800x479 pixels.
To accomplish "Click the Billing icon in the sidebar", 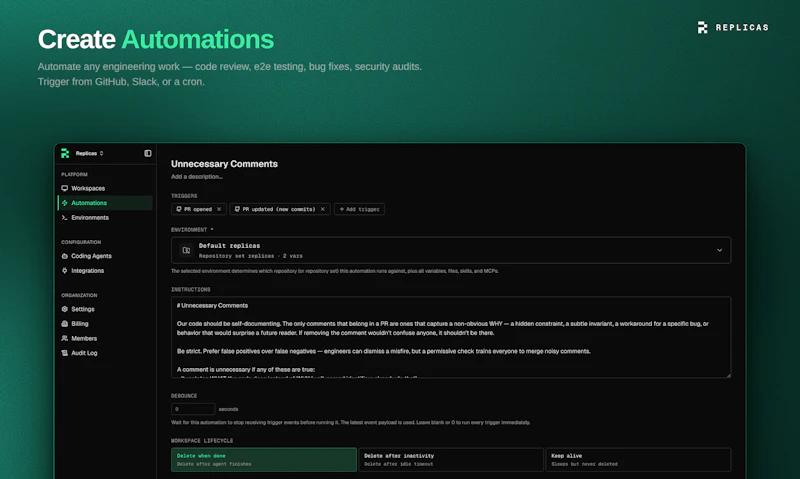I will pyautogui.click(x=64, y=323).
